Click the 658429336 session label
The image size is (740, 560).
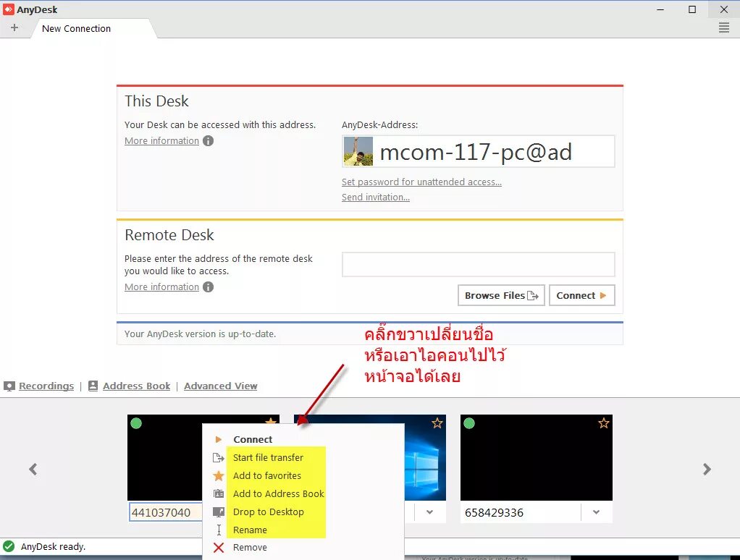click(x=494, y=512)
